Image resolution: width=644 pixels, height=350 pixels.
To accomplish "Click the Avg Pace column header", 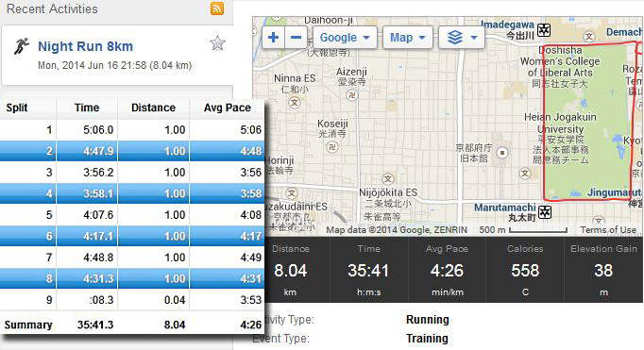I will 228,108.
